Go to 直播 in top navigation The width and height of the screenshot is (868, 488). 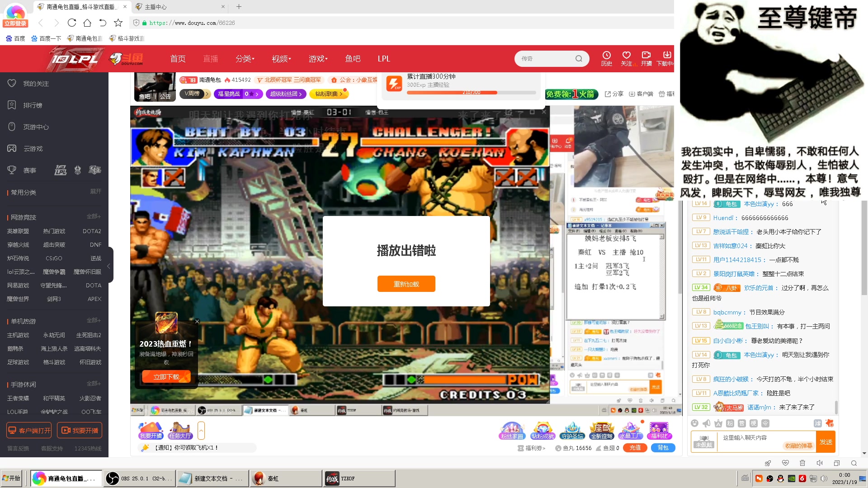coord(210,59)
